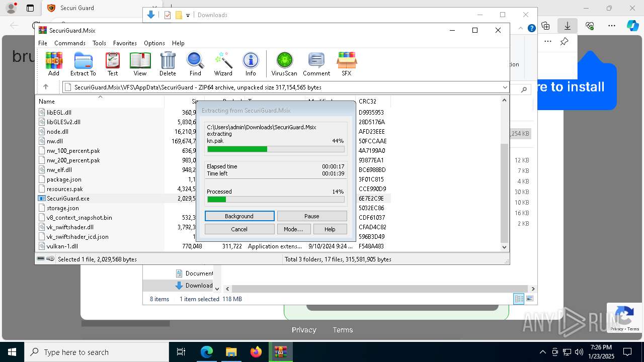The height and width of the screenshot is (362, 644).
Task: Open the Terms link on page footer
Action: pos(343,330)
